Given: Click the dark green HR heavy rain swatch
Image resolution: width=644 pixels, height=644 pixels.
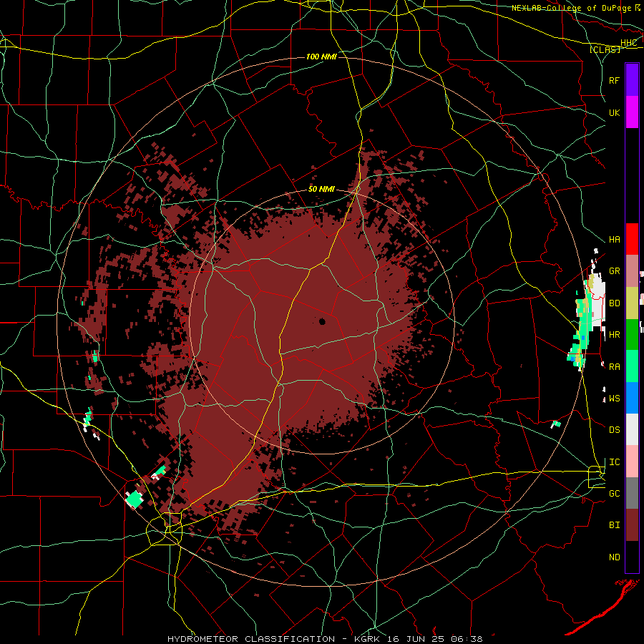Looking at the screenshot, I should tap(632, 335).
